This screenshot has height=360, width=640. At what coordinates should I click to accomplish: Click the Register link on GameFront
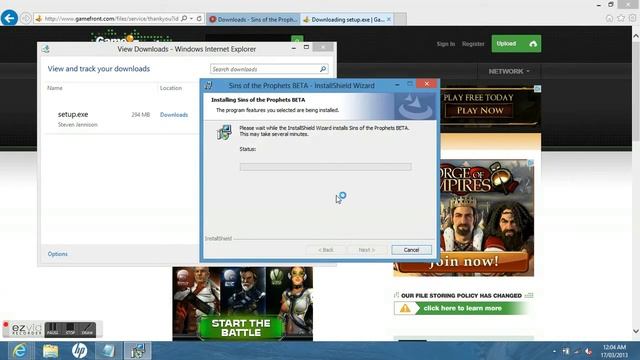click(473, 44)
